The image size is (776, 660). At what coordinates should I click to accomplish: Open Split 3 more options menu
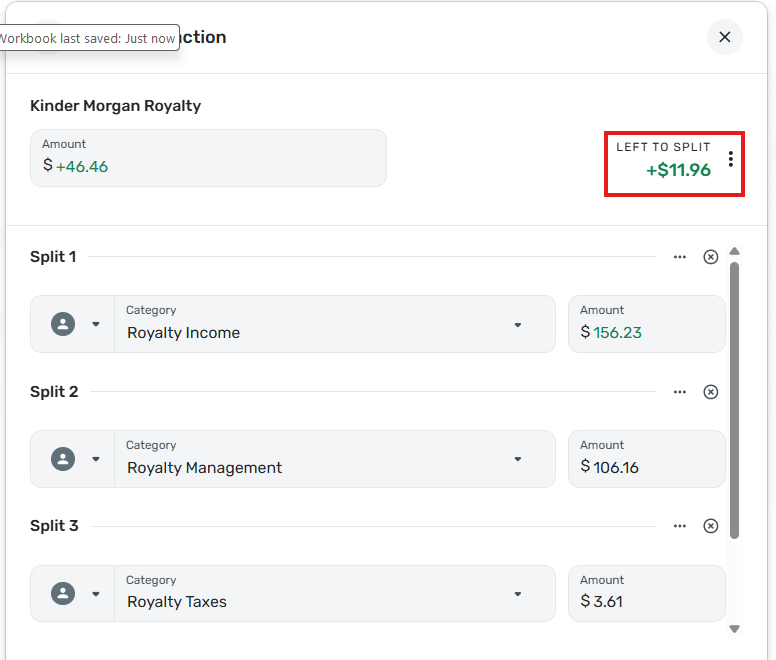(x=680, y=526)
